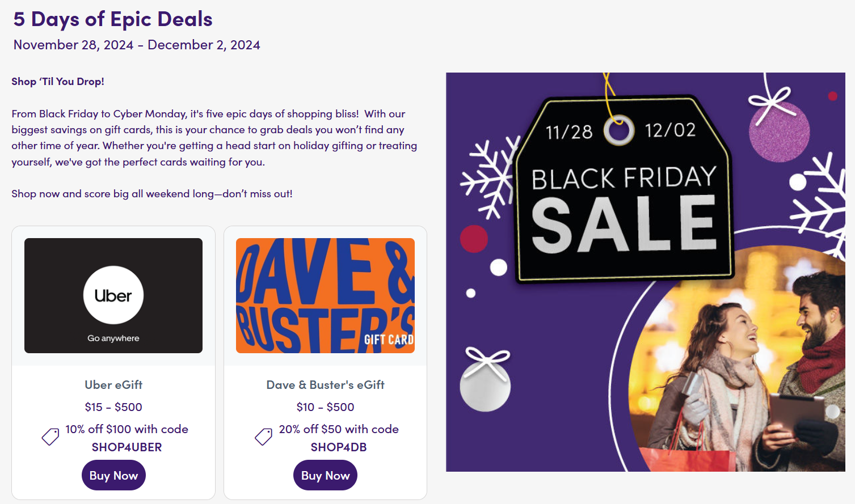Click the price tag icon on Uber card

click(50, 437)
